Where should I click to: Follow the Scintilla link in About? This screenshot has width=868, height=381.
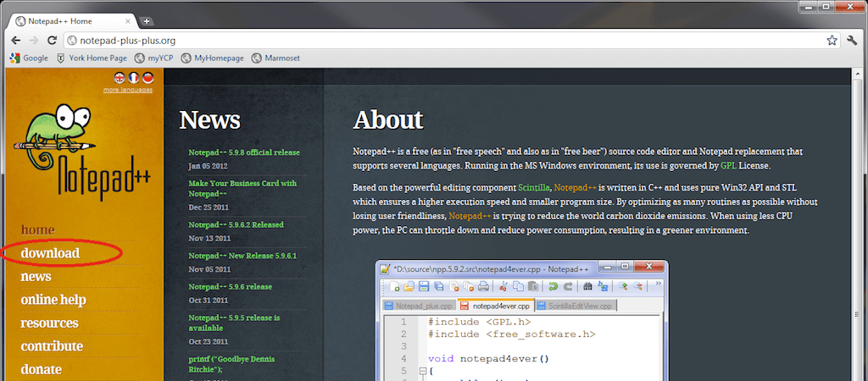[x=534, y=187]
